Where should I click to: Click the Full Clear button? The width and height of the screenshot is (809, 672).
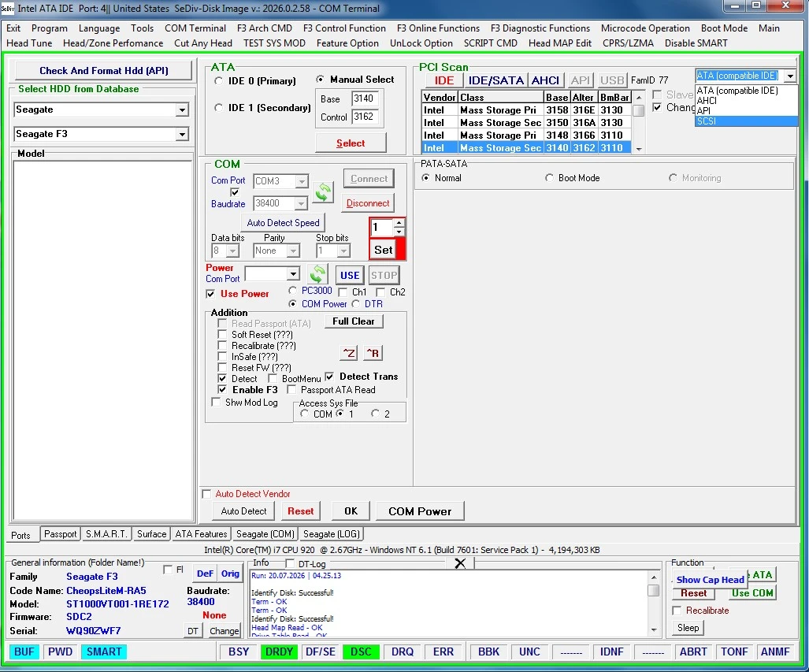click(354, 321)
